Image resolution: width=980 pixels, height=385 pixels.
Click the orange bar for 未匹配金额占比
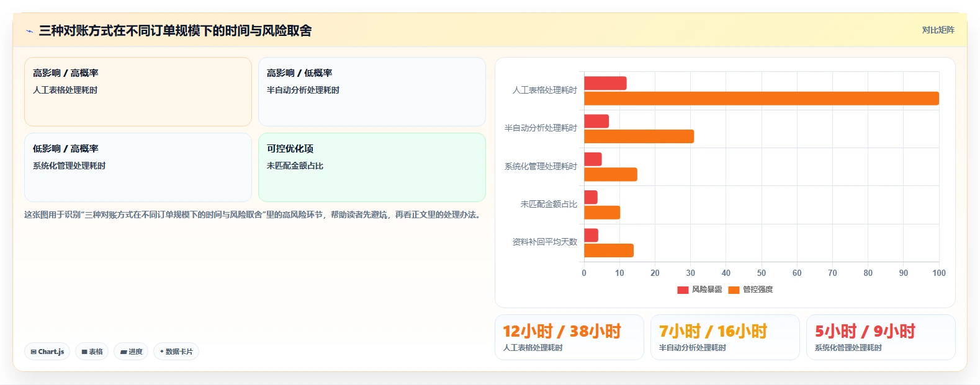[x=602, y=213]
